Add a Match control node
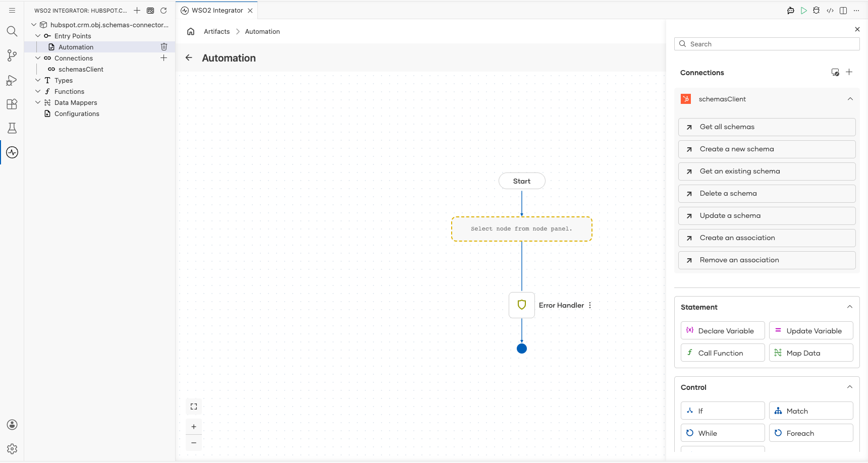 811,411
